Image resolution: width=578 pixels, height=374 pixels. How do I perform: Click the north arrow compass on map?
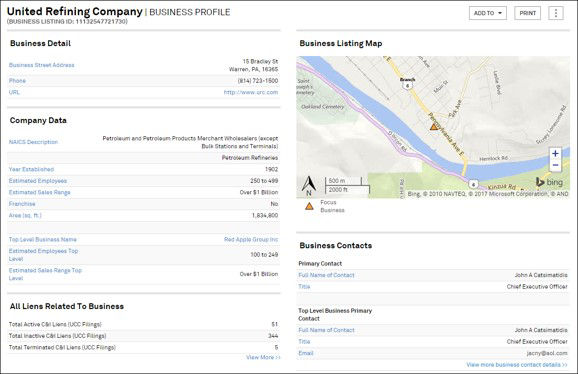tap(309, 185)
